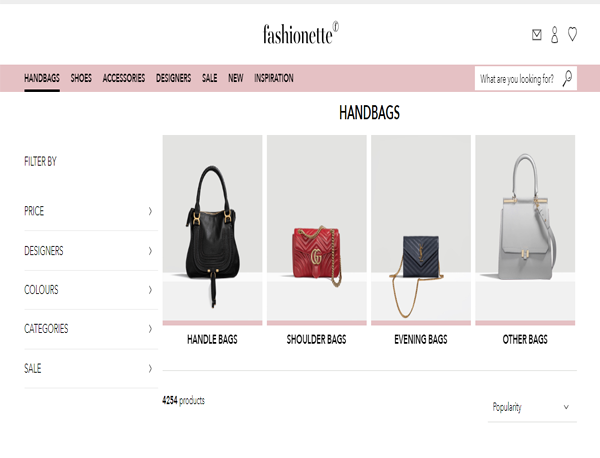The width and height of the screenshot is (600, 458).
Task: Expand the Sale filter in sidebar
Action: point(91,368)
